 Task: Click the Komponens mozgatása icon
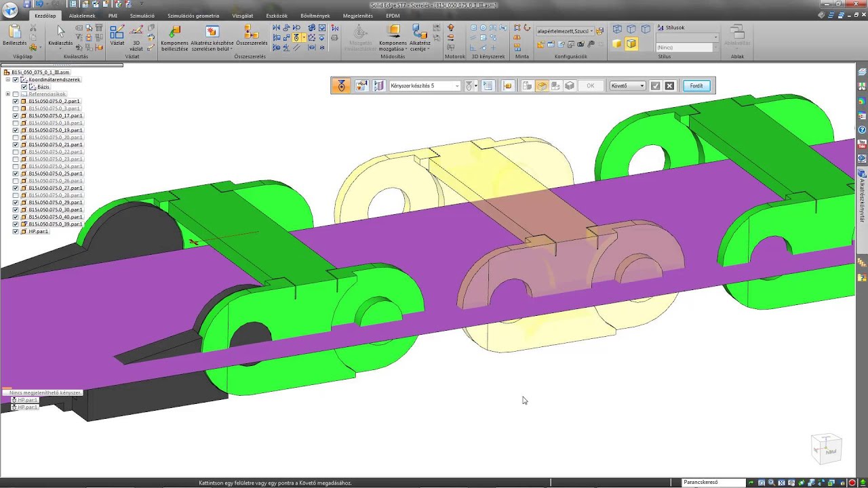393,32
